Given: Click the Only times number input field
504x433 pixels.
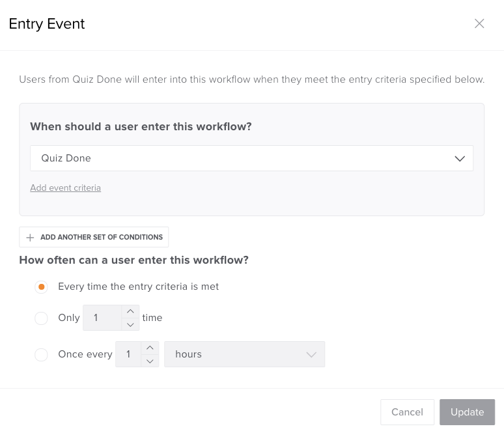Looking at the screenshot, I should 102,318.
